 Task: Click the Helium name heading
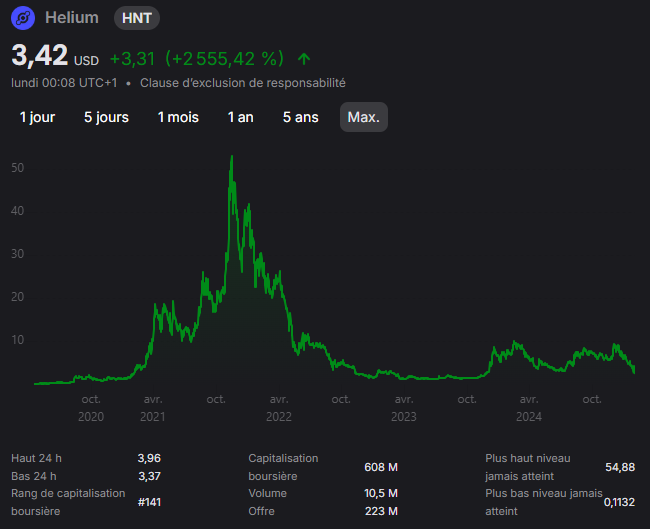[x=72, y=18]
